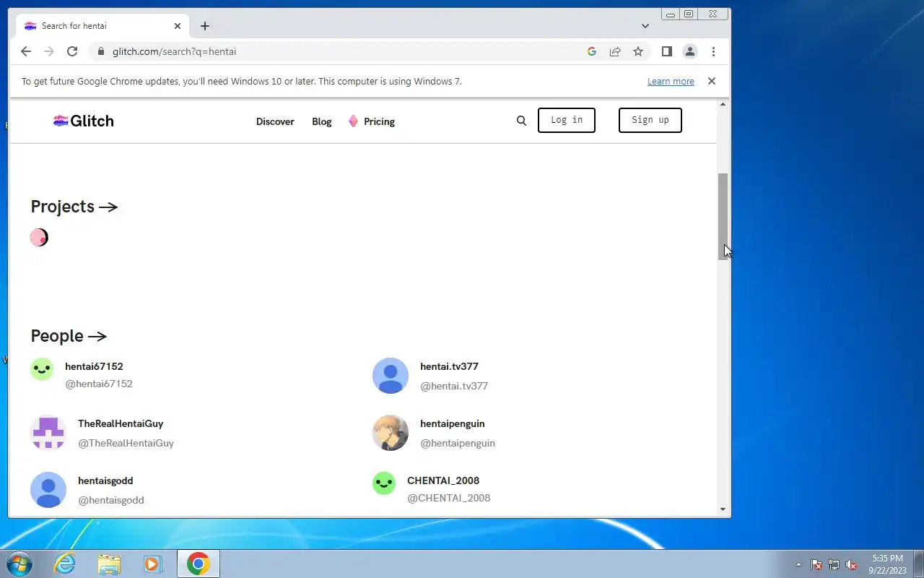Open the Chrome profile avatar icon
Screen dimensions: 924x578
click(690, 51)
